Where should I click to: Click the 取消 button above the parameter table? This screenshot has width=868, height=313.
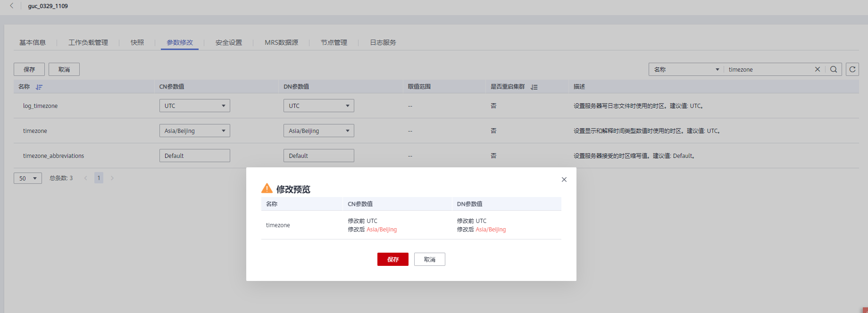tap(64, 69)
